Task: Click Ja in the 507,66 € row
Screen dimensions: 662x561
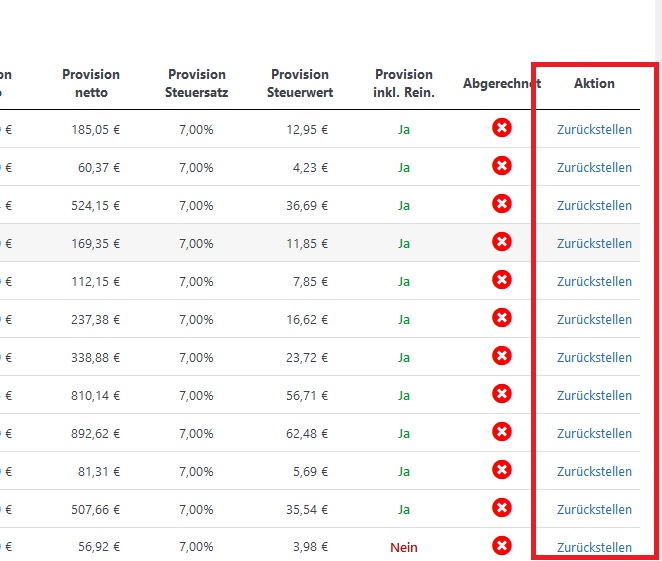Action: tap(404, 510)
